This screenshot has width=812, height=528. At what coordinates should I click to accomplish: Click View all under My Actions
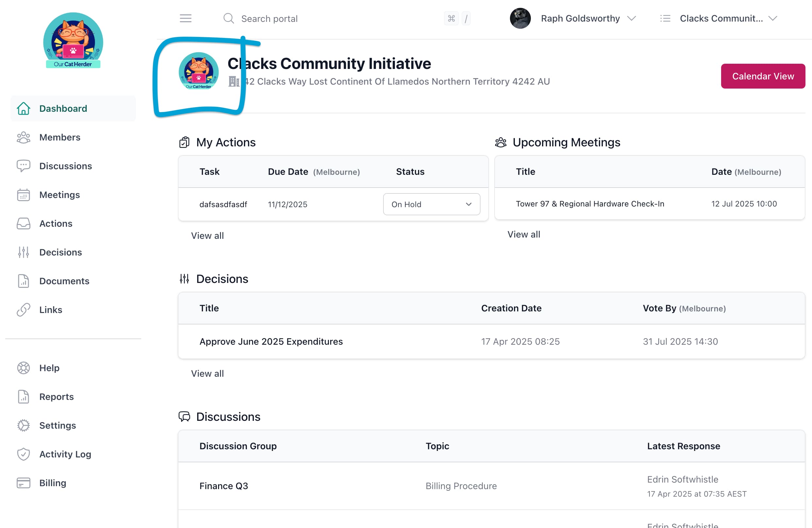208,235
